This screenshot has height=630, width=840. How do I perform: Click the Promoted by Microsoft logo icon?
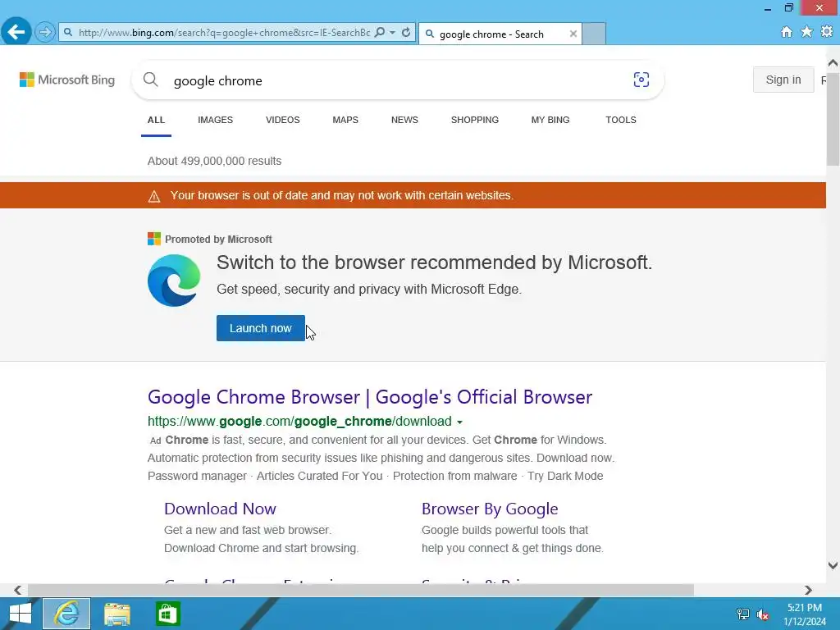click(154, 239)
